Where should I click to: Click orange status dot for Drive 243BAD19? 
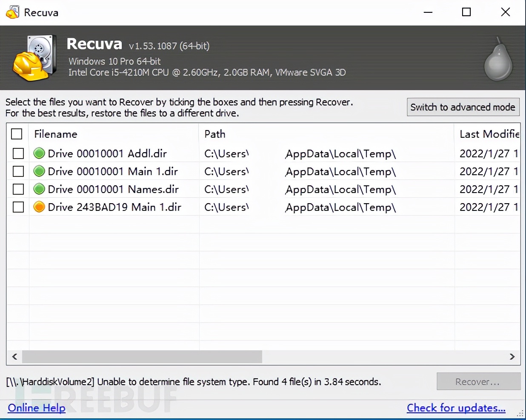(x=39, y=207)
